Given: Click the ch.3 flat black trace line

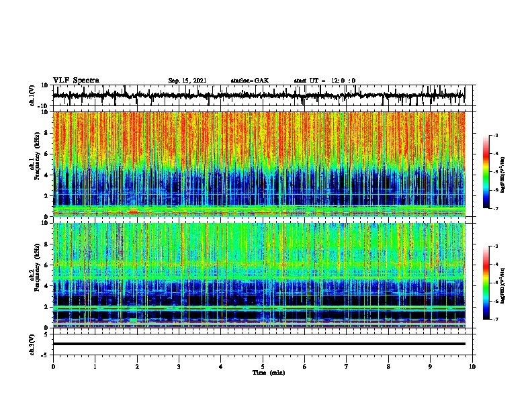Looking at the screenshot, I should click(259, 344).
